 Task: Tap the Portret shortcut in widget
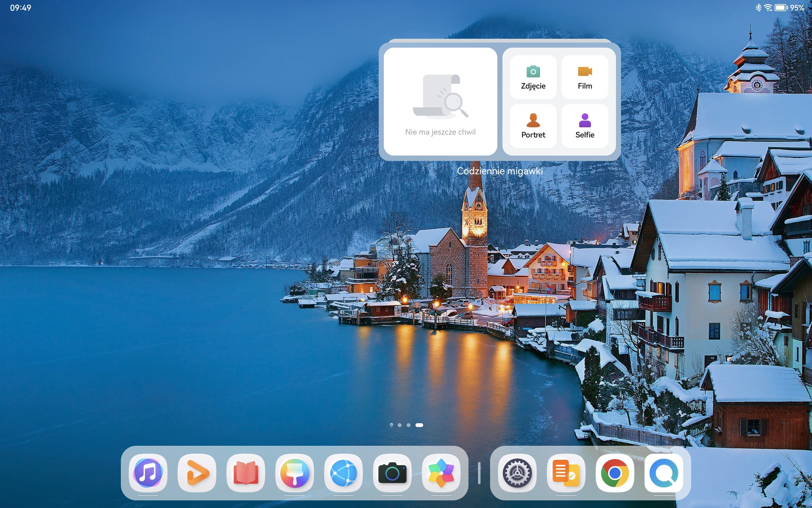[x=533, y=126]
